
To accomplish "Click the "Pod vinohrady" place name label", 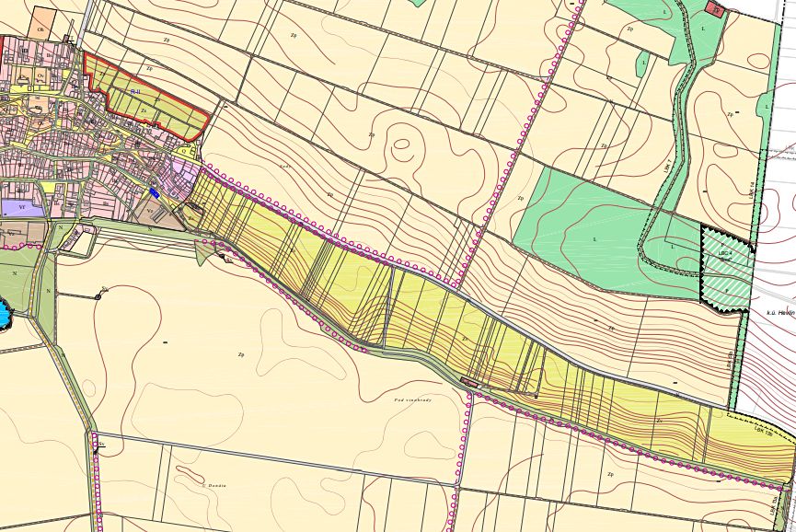I will (412, 400).
